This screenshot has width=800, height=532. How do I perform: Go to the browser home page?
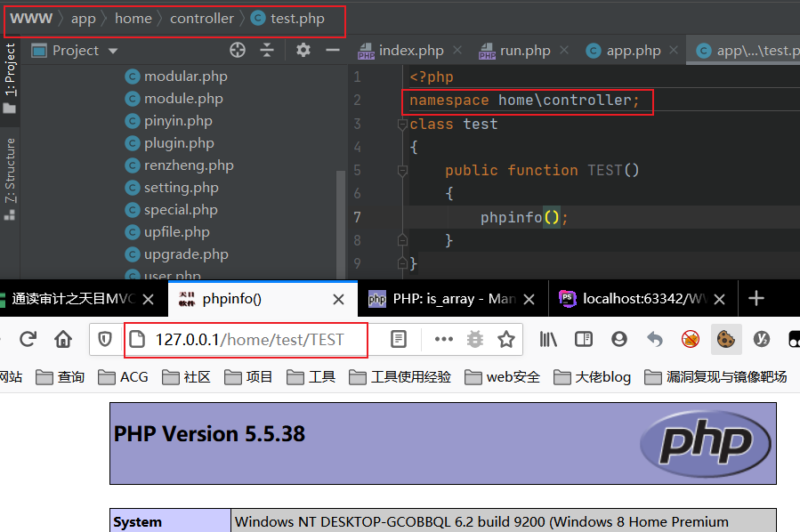tap(63, 339)
